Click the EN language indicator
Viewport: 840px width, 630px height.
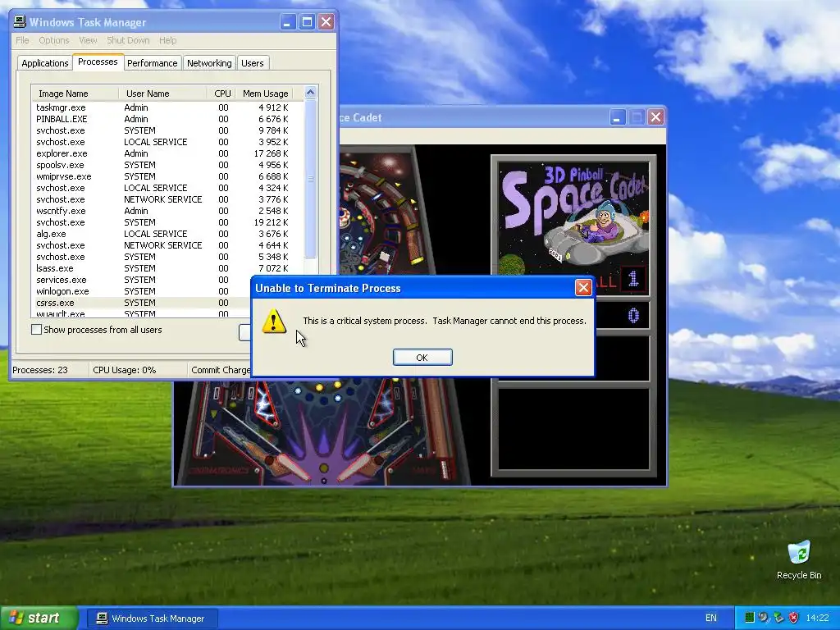click(x=711, y=619)
